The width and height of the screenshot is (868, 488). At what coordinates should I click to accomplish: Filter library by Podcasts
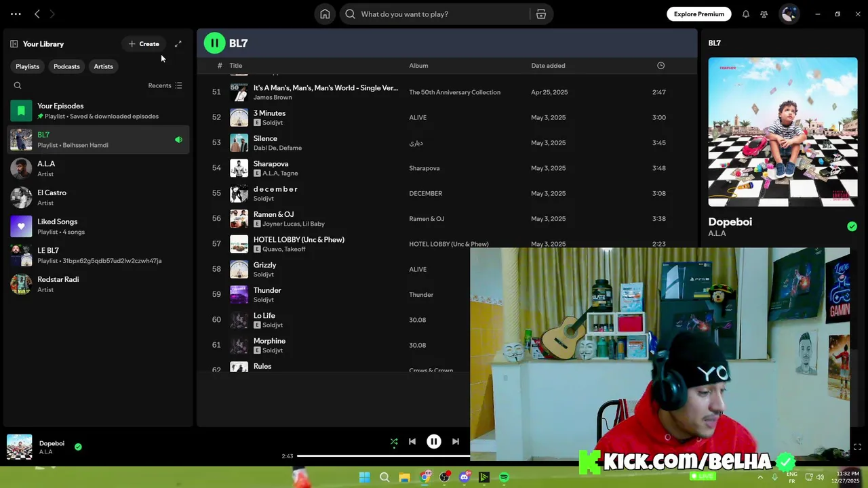pos(66,66)
